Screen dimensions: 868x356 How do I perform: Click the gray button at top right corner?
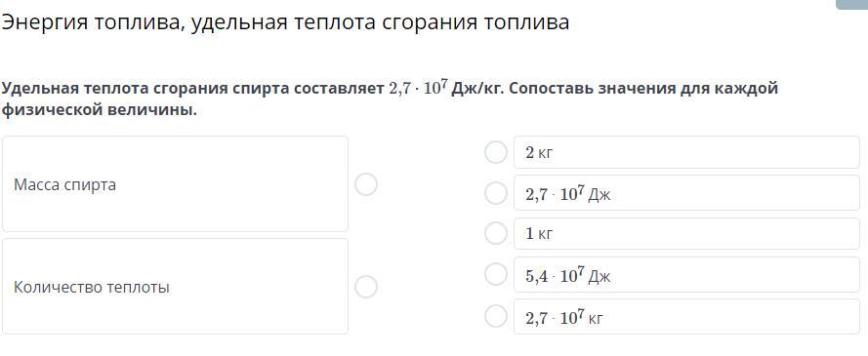tap(852, 5)
